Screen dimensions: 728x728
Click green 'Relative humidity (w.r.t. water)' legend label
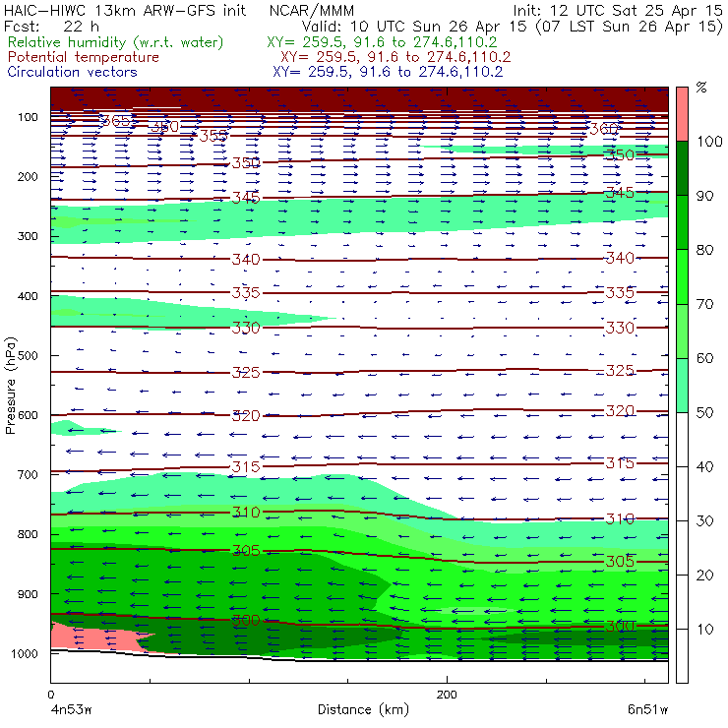[116, 42]
